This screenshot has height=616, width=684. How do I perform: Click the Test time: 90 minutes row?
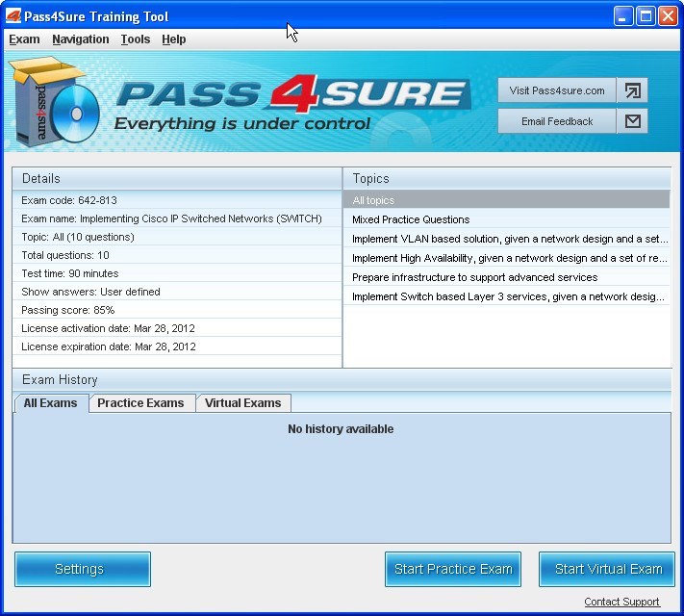(177, 273)
